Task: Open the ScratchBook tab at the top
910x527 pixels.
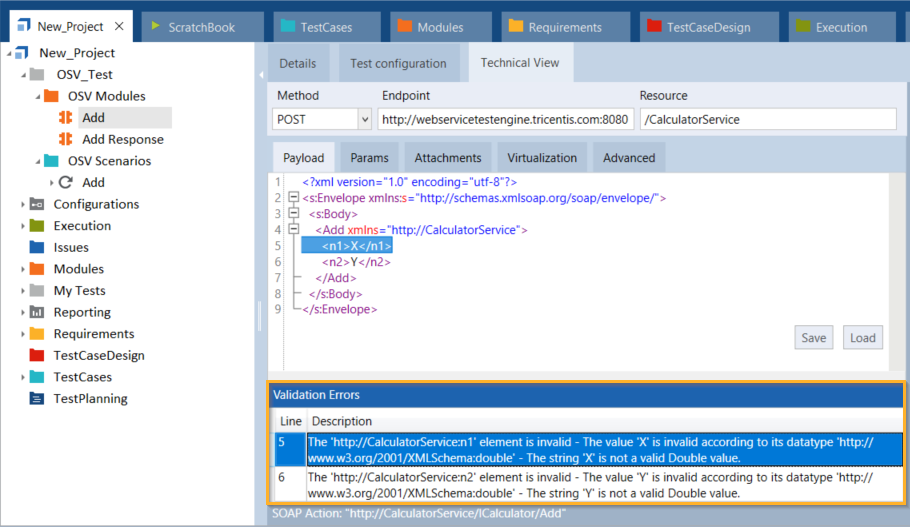Action: [x=200, y=27]
